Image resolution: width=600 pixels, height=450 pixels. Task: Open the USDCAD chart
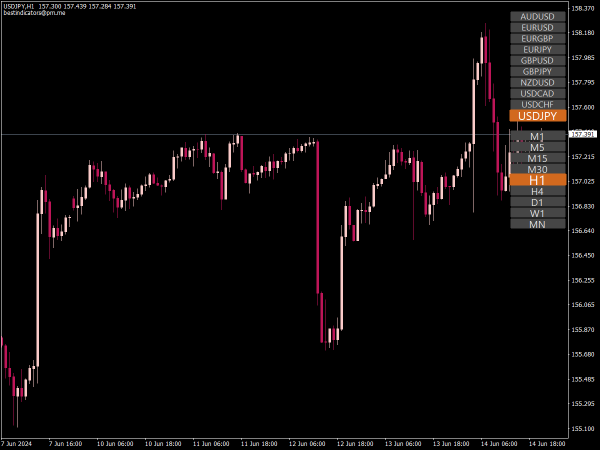coord(538,93)
